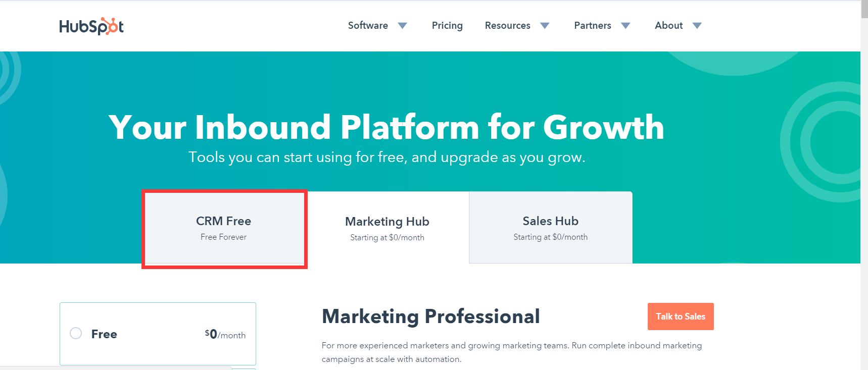Click the Free plan name label
The image size is (868, 370).
pos(104,334)
